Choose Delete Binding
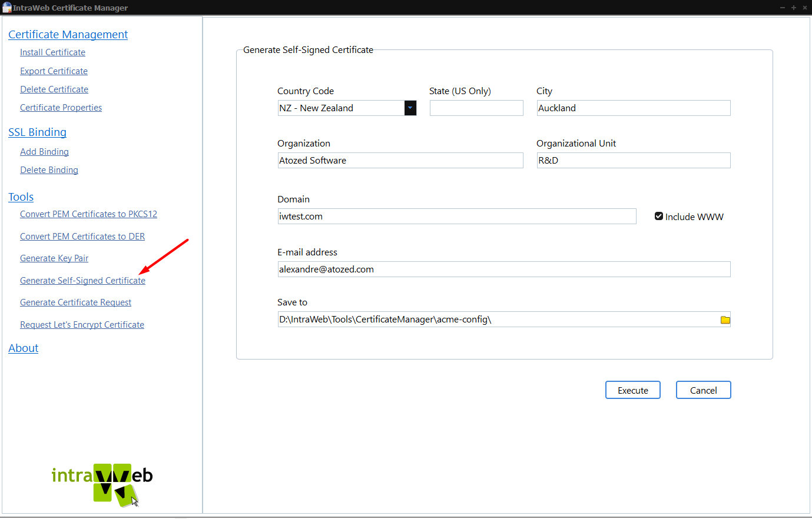The width and height of the screenshot is (812, 519). 49,170
